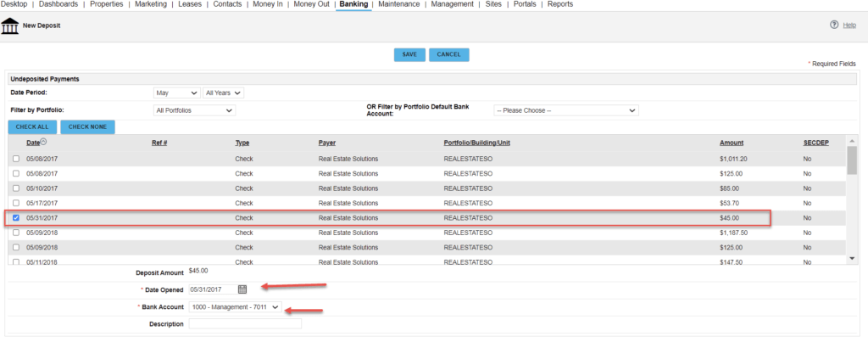Viewport: 868px width, 348px height.
Task: Click the scrollbar up arrow in payments list
Action: click(x=851, y=142)
